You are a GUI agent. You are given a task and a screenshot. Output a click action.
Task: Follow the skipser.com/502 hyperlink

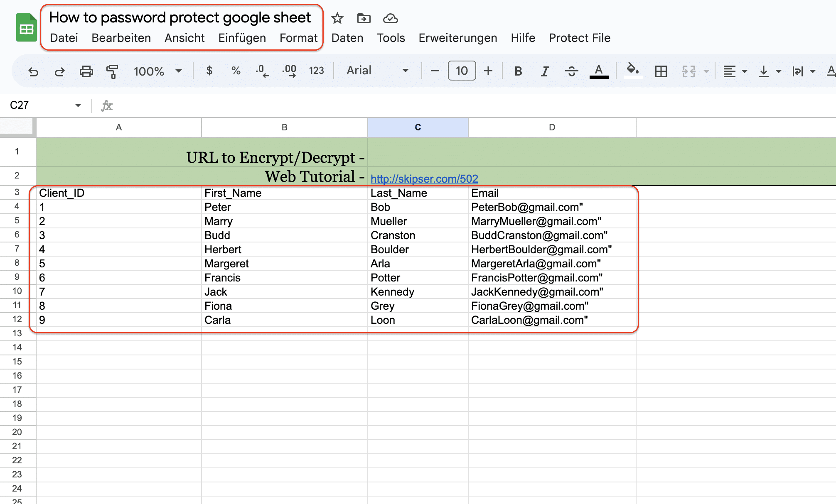click(x=423, y=179)
